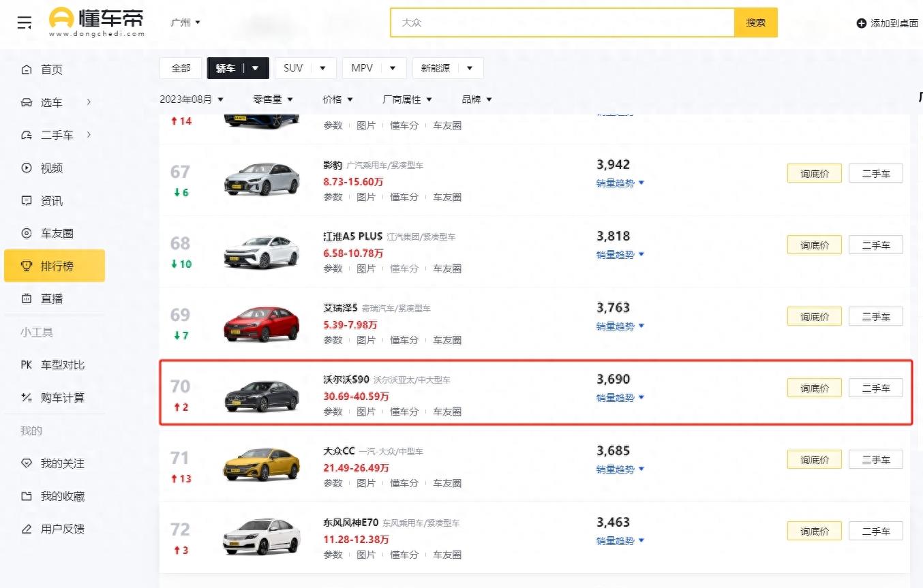
Task: Click the circle icon beside 车友圈
Action: coord(27,233)
